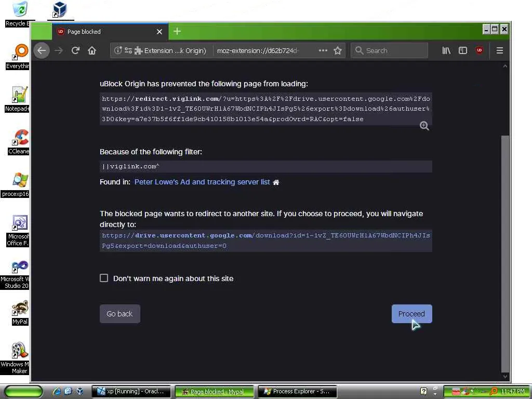Close the Page blocked tab

point(159,32)
